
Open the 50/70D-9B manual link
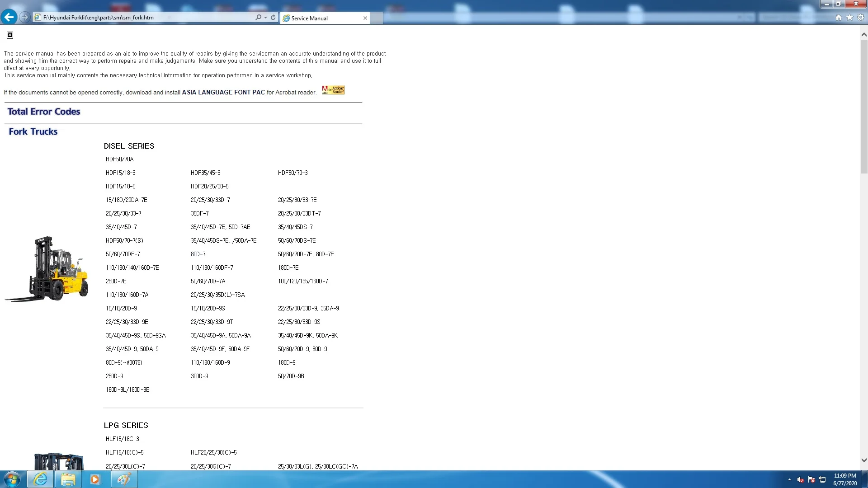point(291,376)
